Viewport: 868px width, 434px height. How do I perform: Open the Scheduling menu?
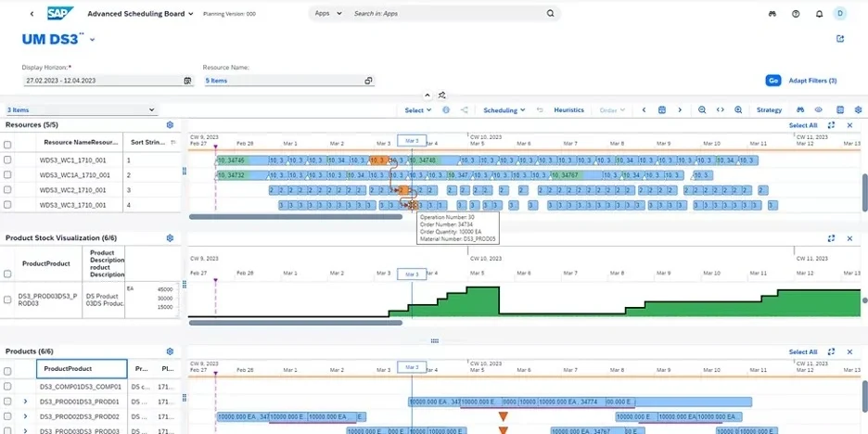pyautogui.click(x=504, y=109)
